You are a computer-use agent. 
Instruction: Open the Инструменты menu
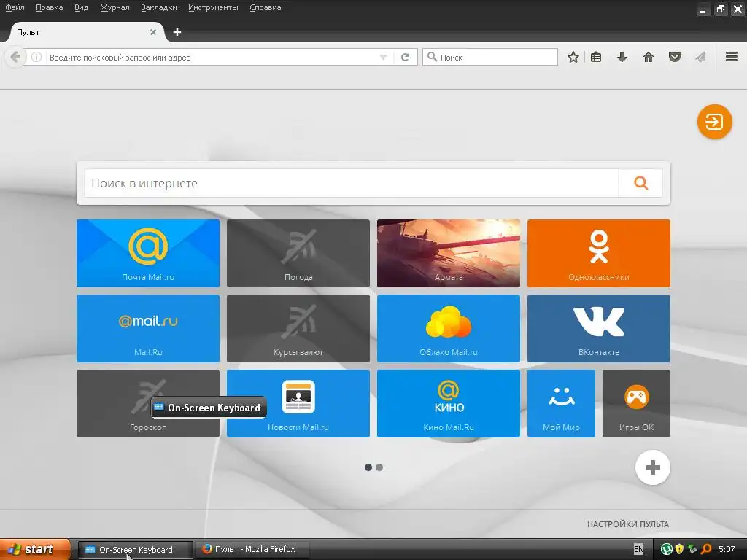[213, 7]
